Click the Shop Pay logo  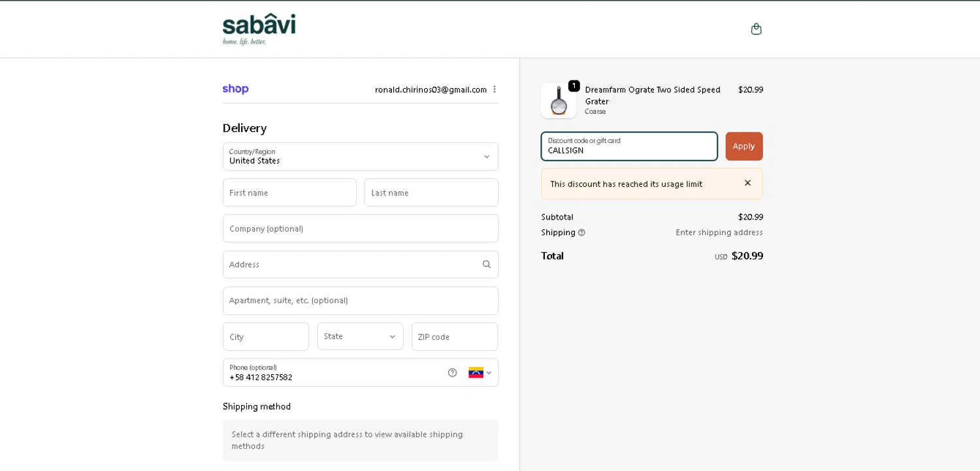click(x=235, y=89)
